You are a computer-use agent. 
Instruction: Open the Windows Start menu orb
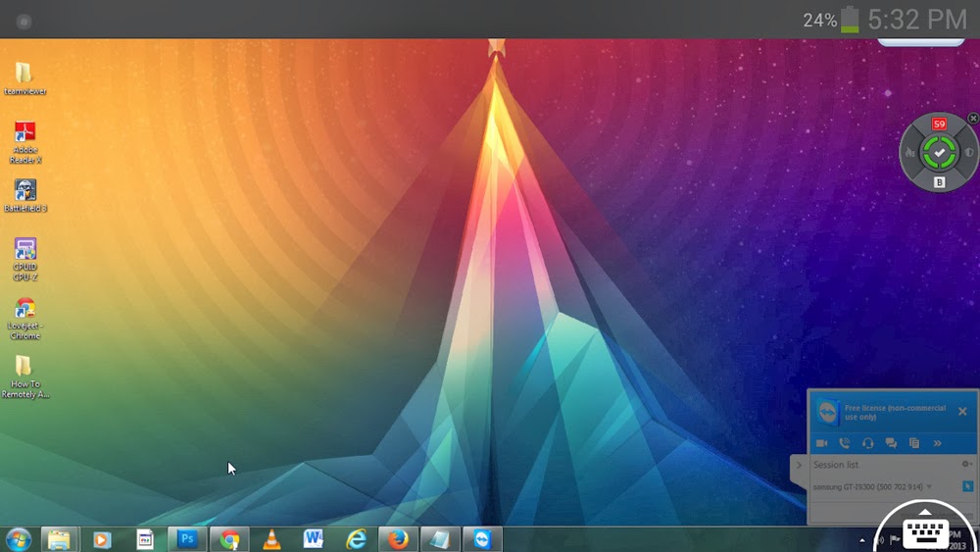click(19, 539)
